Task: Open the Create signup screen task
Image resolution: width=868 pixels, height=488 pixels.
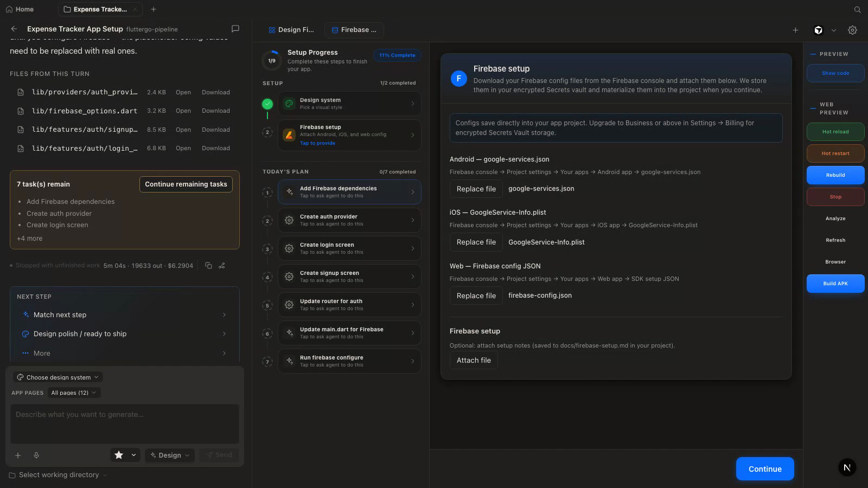Action: click(x=349, y=277)
